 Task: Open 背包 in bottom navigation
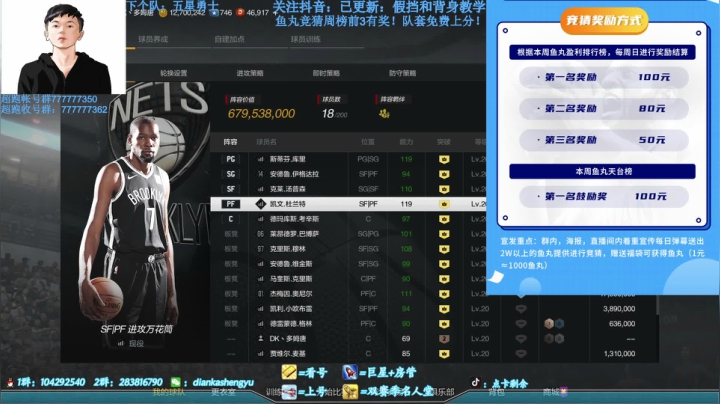496,392
